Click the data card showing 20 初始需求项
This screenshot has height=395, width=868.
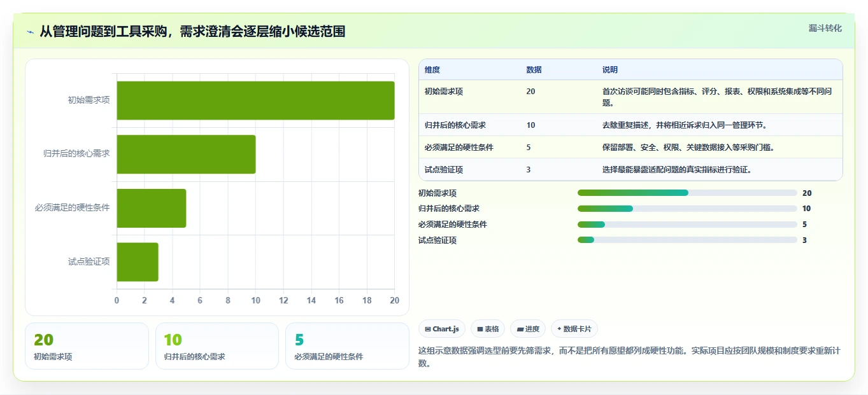pyautogui.click(x=87, y=346)
